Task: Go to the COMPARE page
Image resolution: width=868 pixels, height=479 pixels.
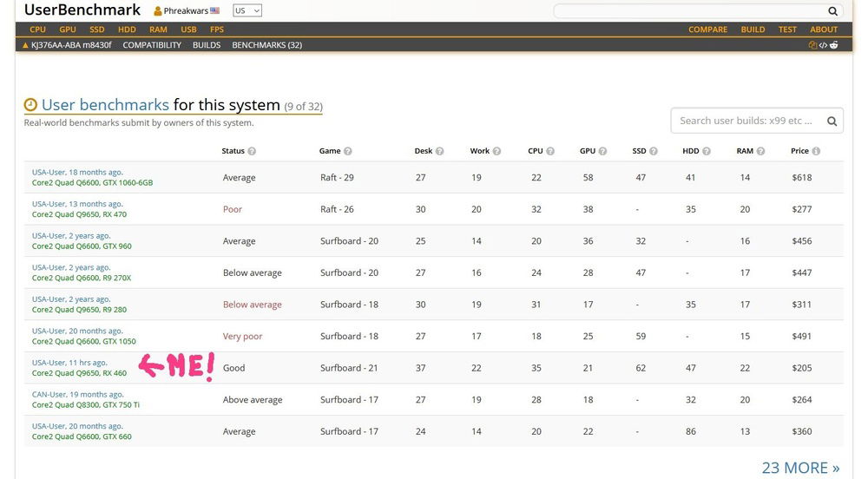Action: click(707, 30)
